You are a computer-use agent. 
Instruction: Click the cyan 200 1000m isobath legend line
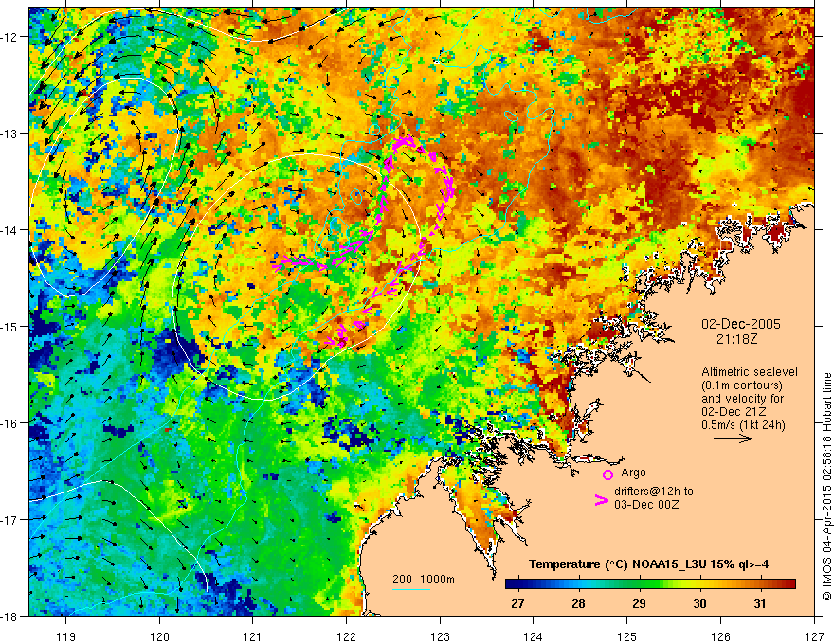click(x=411, y=589)
